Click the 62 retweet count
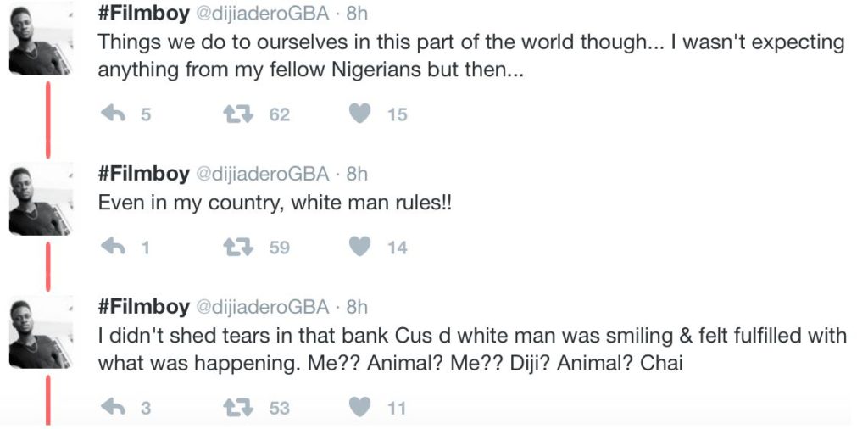Viewport: 868px width, 429px height. (280, 114)
